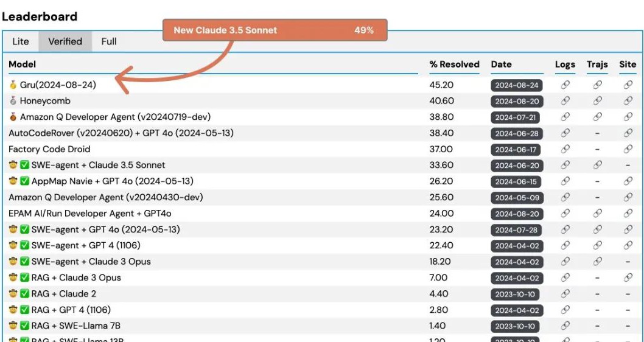Click the Site column header
This screenshot has height=342, width=644.
628,65
